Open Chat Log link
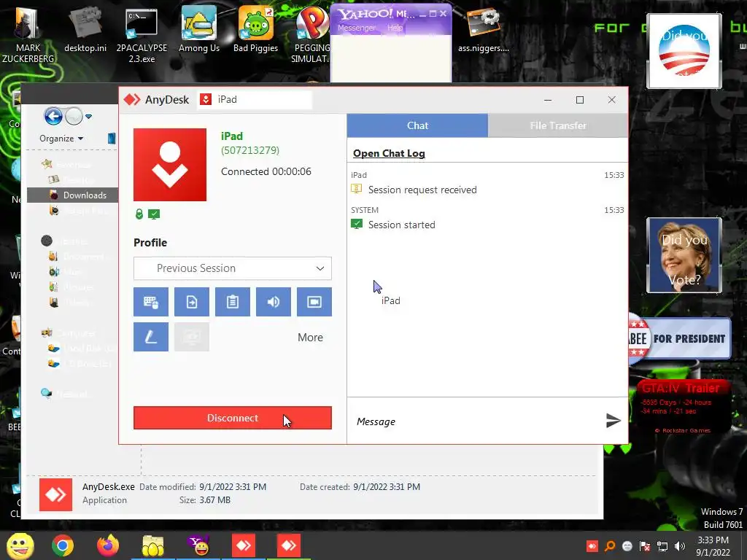Viewport: 747px width, 560px height. [x=389, y=153]
